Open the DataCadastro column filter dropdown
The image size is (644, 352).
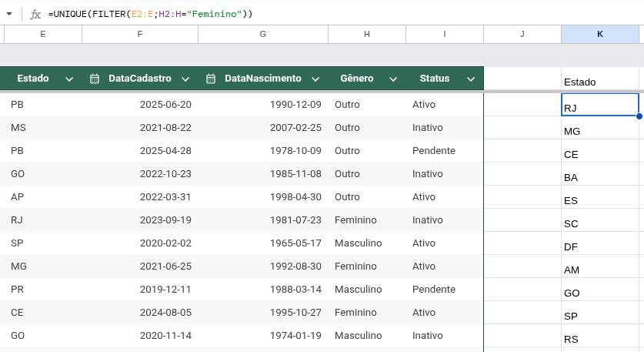pyautogui.click(x=185, y=79)
